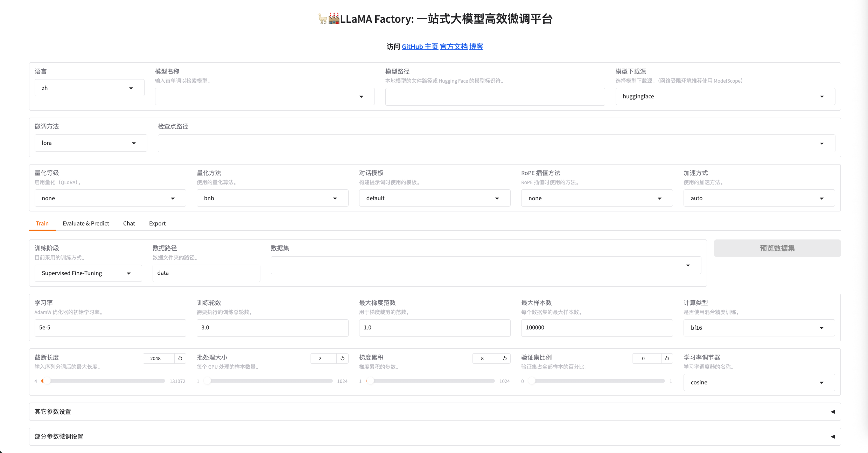Open the fine-tuning method lora dropdown
The width and height of the screenshot is (868, 453).
pyautogui.click(x=91, y=143)
